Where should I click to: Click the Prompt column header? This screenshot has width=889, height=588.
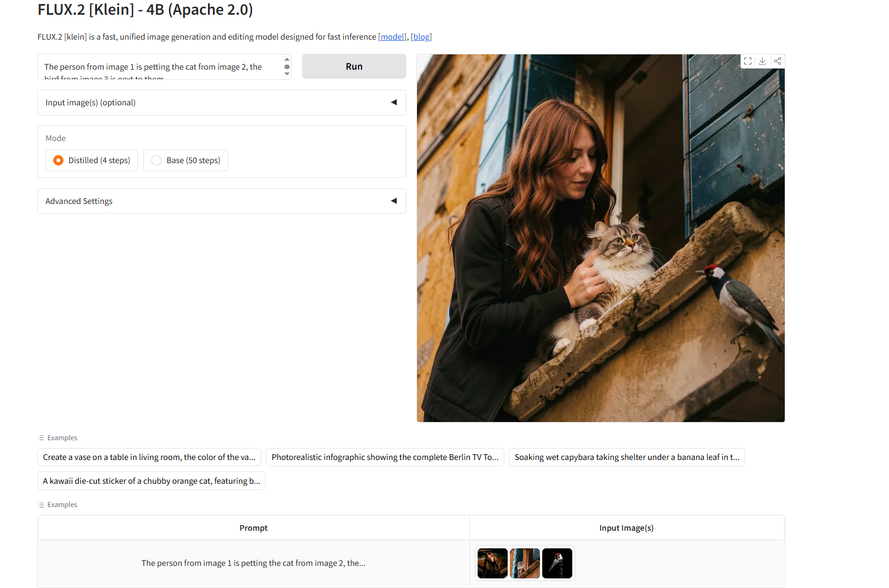[253, 528]
